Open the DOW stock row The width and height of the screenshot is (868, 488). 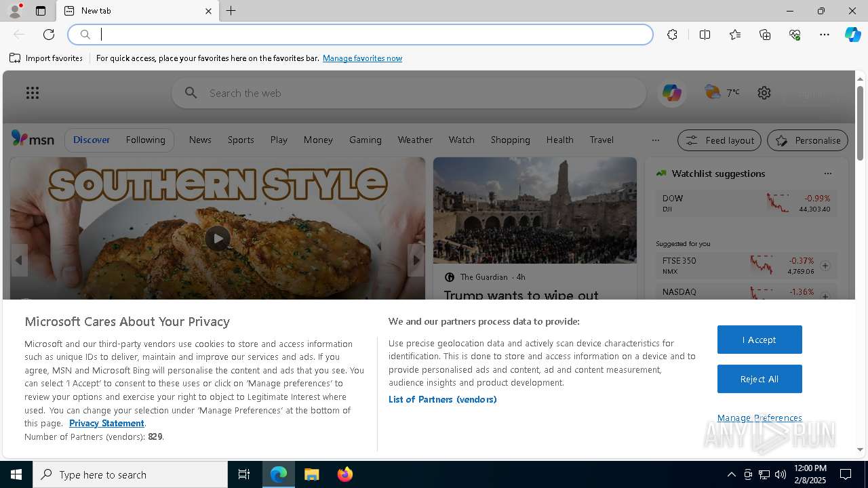[746, 203]
